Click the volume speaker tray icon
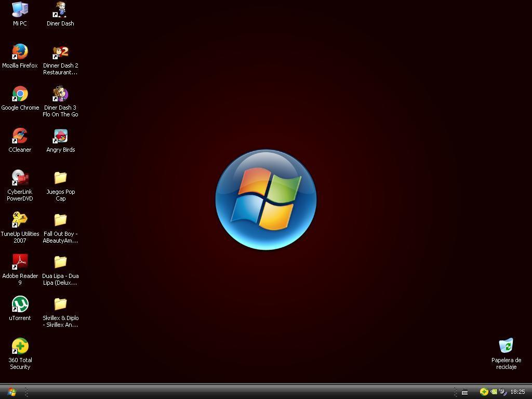This screenshot has height=399, width=532. 503,392
